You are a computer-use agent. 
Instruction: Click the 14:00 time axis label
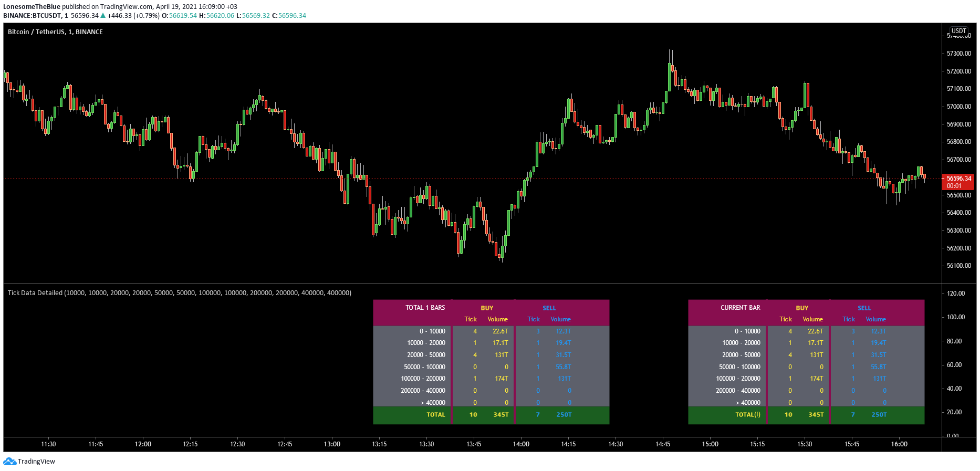521,444
